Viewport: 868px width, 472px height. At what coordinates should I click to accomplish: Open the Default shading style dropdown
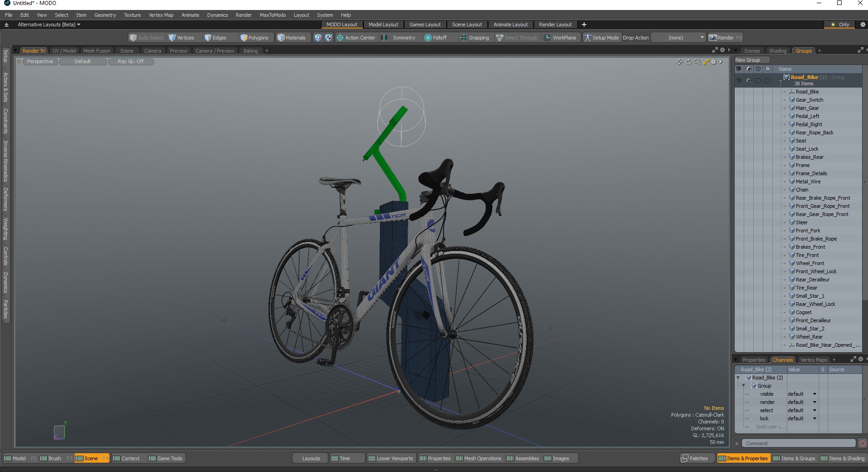pyautogui.click(x=83, y=62)
